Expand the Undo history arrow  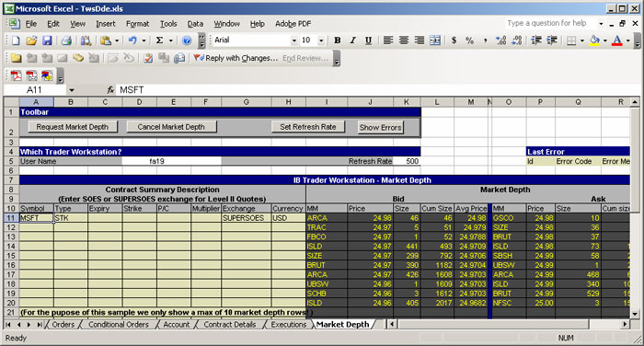coord(144,40)
